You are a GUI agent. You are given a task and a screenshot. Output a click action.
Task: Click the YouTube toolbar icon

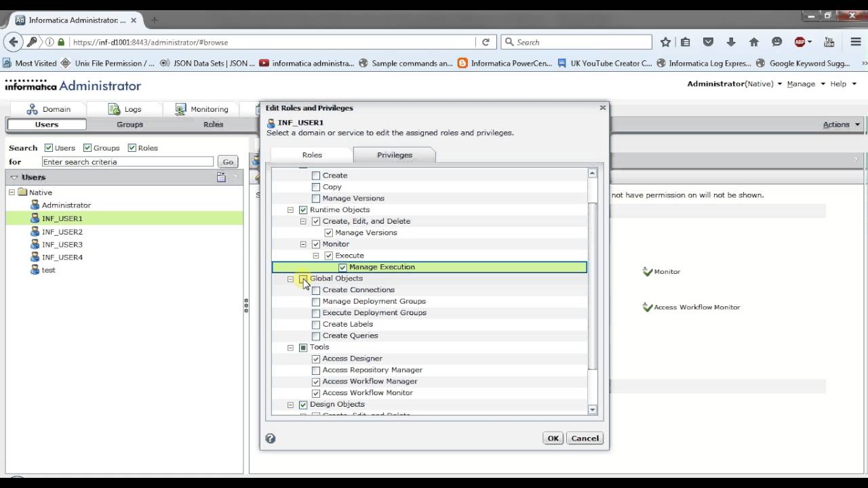coord(829,42)
